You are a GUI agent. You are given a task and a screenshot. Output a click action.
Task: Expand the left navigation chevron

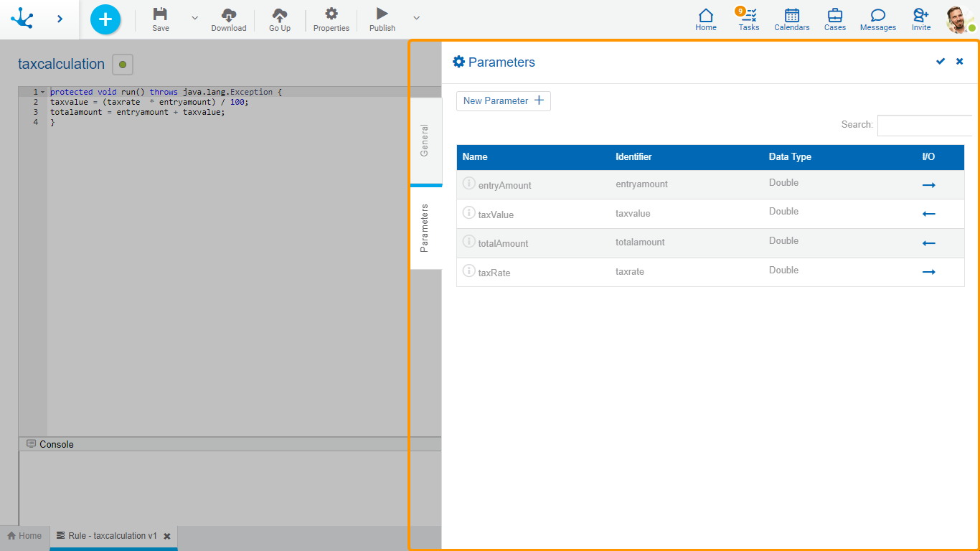click(60, 19)
